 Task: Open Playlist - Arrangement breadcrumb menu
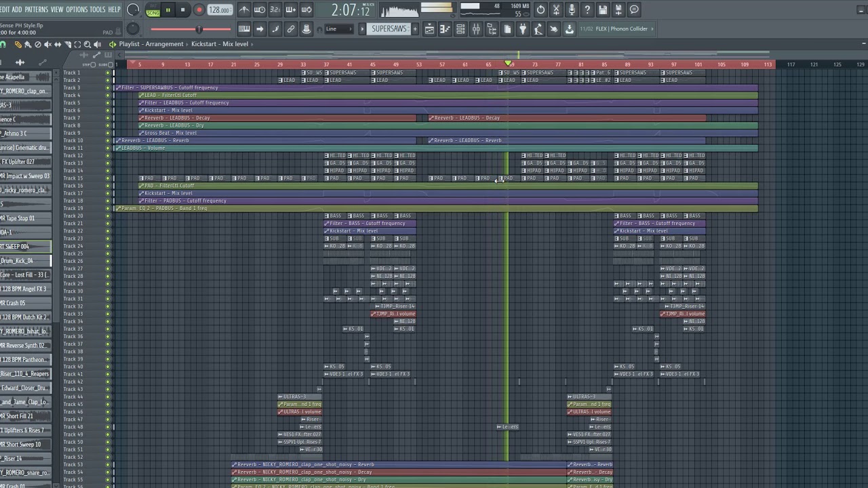(x=151, y=44)
